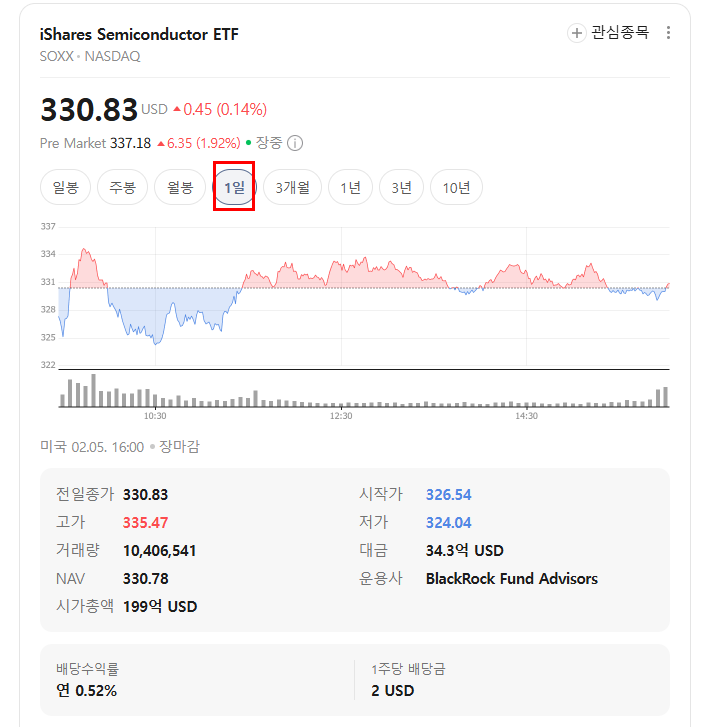The width and height of the screenshot is (708, 727).
Task: Add stock to 관심종목 watchlist
Action: [608, 33]
